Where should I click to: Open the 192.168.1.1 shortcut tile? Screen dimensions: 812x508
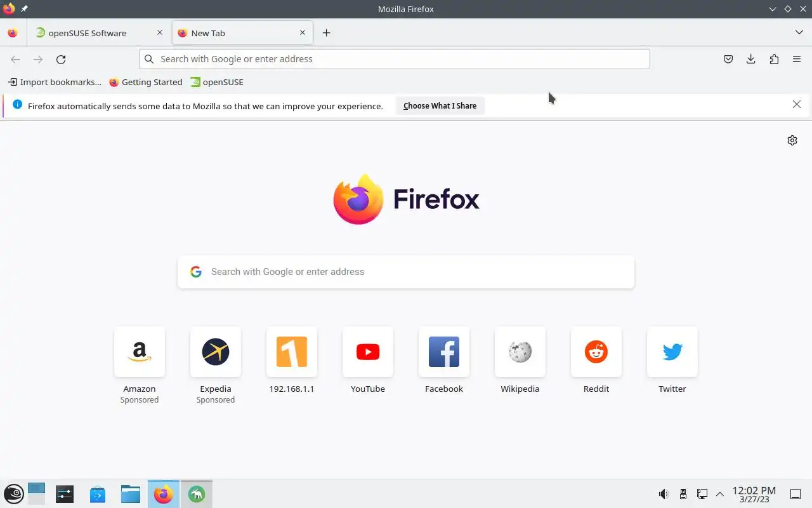[292, 352]
